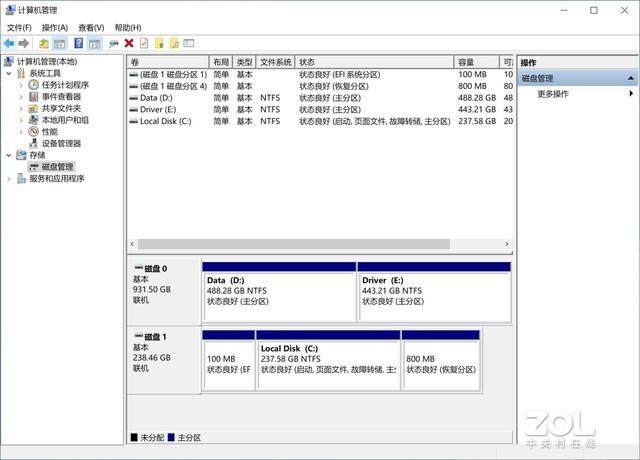Viewport: 640px width, 460px height.
Task: Click the 共享文件夹 icon in tree
Action: tap(33, 109)
